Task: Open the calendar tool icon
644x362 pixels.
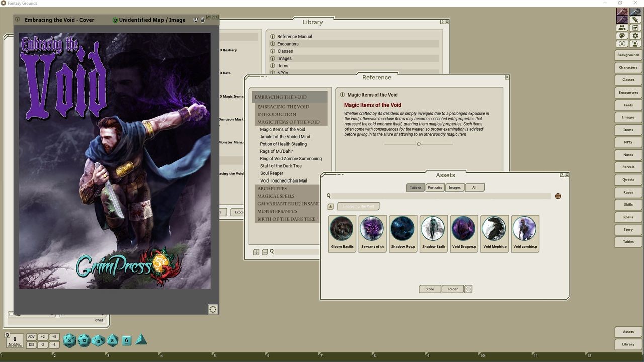Action: [635, 28]
